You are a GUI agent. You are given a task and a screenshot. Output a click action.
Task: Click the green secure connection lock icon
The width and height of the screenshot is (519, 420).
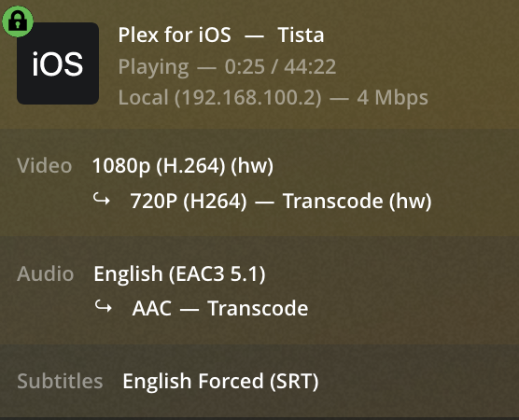18,21
